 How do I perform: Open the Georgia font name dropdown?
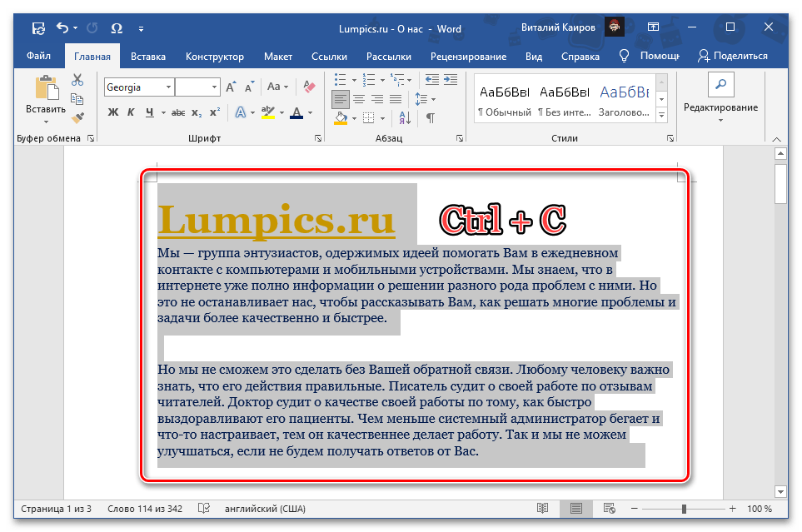click(x=168, y=87)
